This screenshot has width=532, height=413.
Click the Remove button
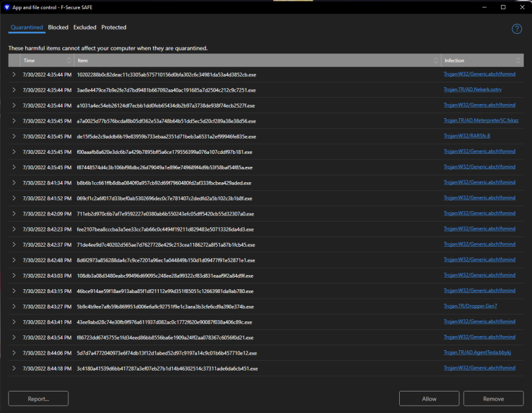pos(493,399)
